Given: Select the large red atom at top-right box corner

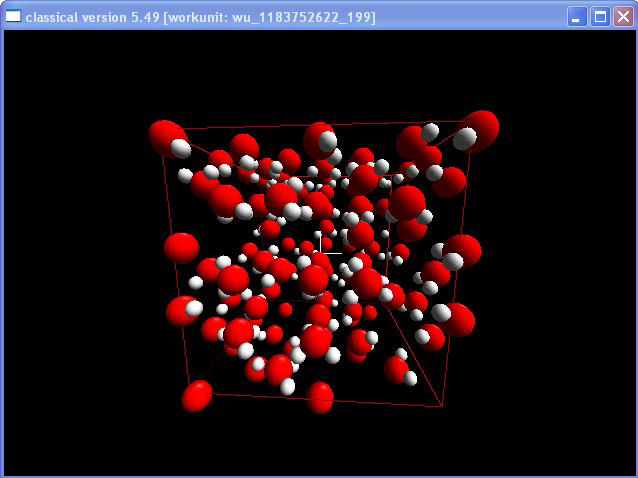Looking at the screenshot, I should (x=481, y=129).
